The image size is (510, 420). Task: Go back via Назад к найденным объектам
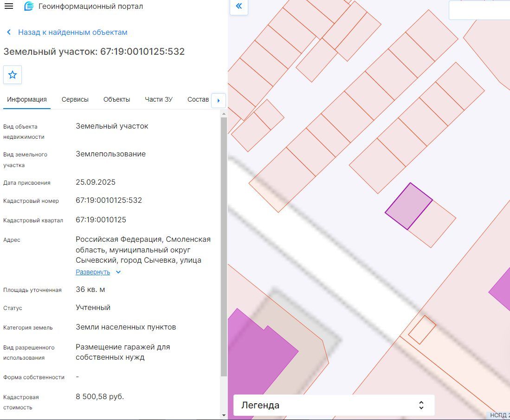[x=72, y=32]
